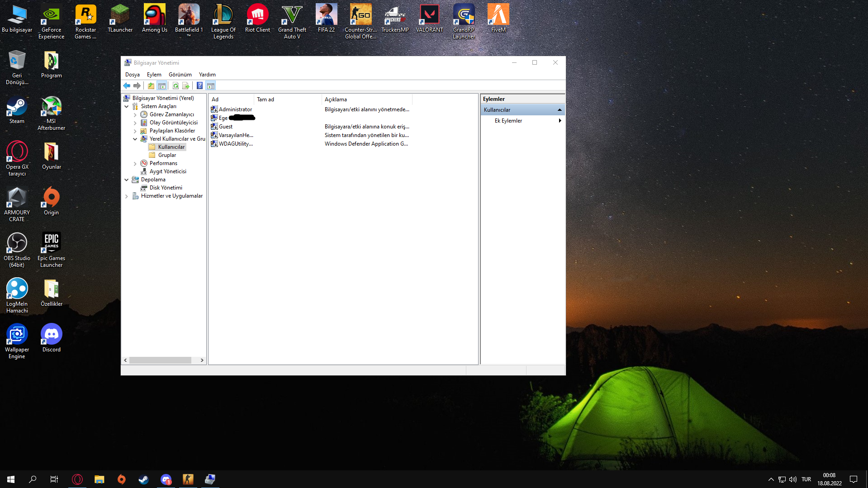Expand the Olay Görüntüleyicisi node

[x=135, y=123]
